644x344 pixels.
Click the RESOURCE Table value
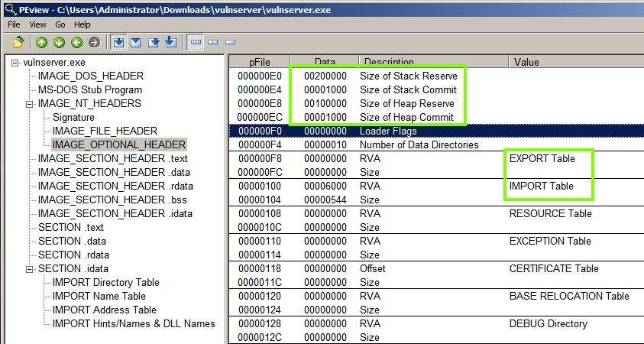pyautogui.click(x=550, y=214)
